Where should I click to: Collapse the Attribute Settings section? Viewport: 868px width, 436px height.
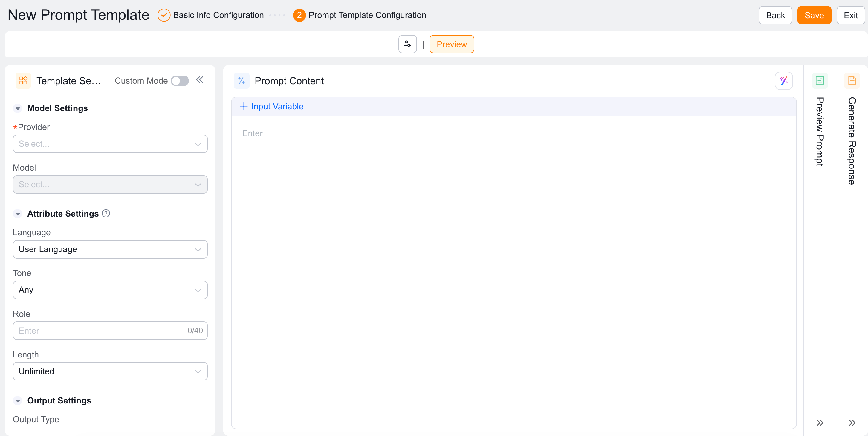pos(18,214)
